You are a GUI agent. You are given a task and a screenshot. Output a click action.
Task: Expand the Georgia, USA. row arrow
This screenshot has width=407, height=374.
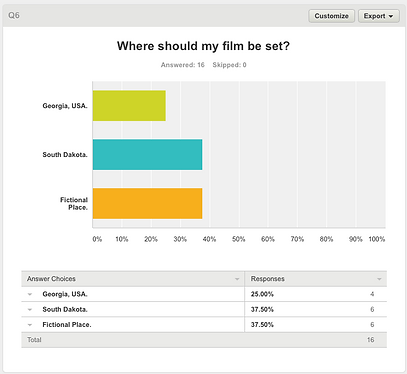click(x=30, y=294)
